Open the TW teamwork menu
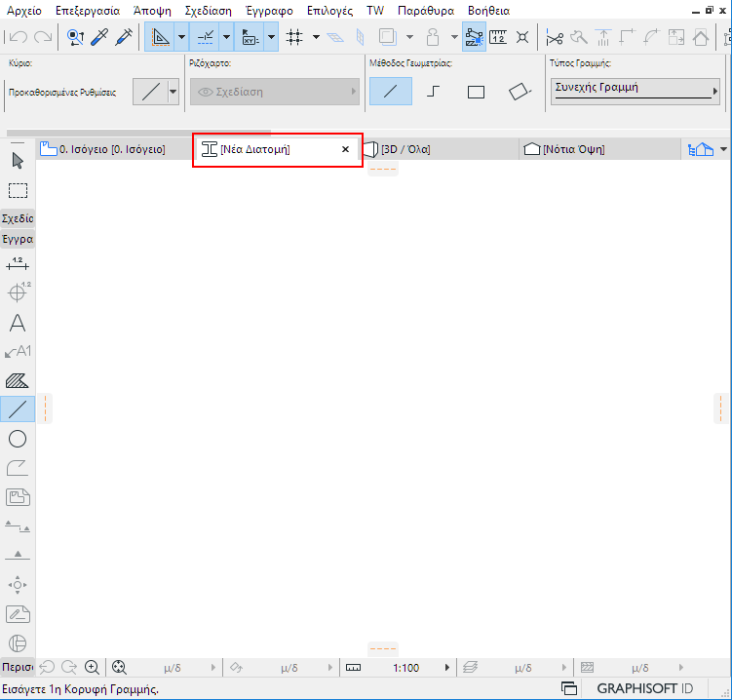This screenshot has height=700, width=732. [x=375, y=11]
